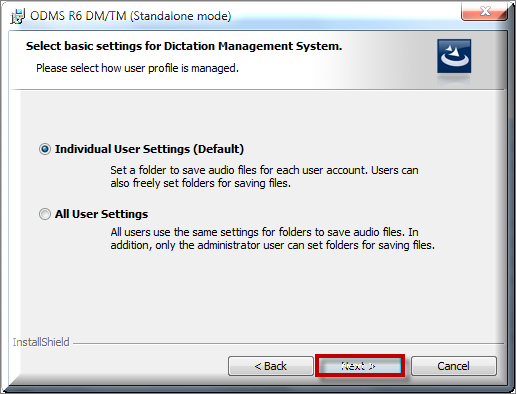Go back with the Back button

[x=271, y=366]
